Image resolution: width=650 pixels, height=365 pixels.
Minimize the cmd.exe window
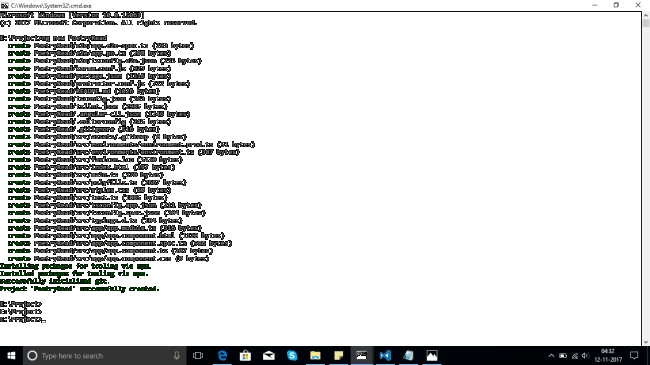(595, 5)
